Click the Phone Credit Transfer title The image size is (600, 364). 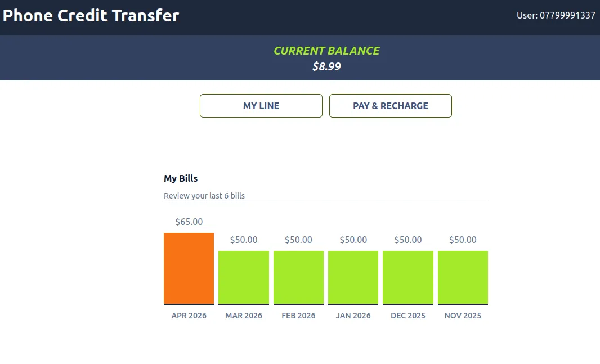pyautogui.click(x=91, y=16)
